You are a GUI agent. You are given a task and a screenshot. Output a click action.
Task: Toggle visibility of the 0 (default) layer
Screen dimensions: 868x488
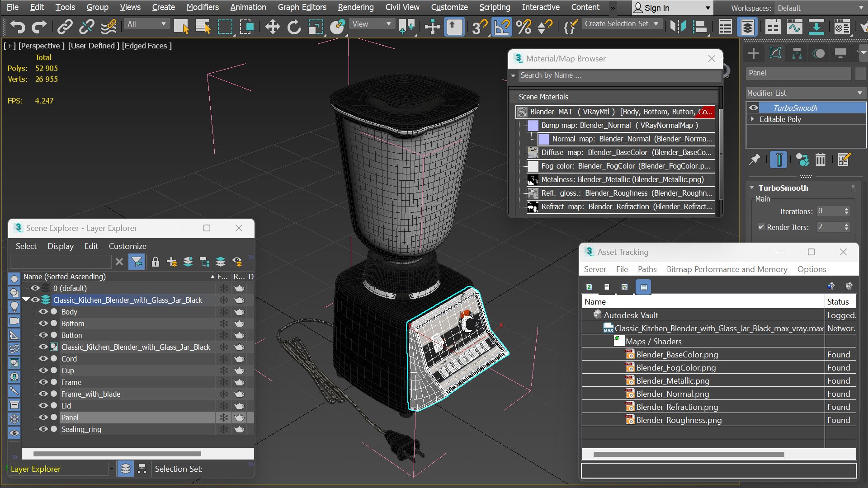coord(35,288)
